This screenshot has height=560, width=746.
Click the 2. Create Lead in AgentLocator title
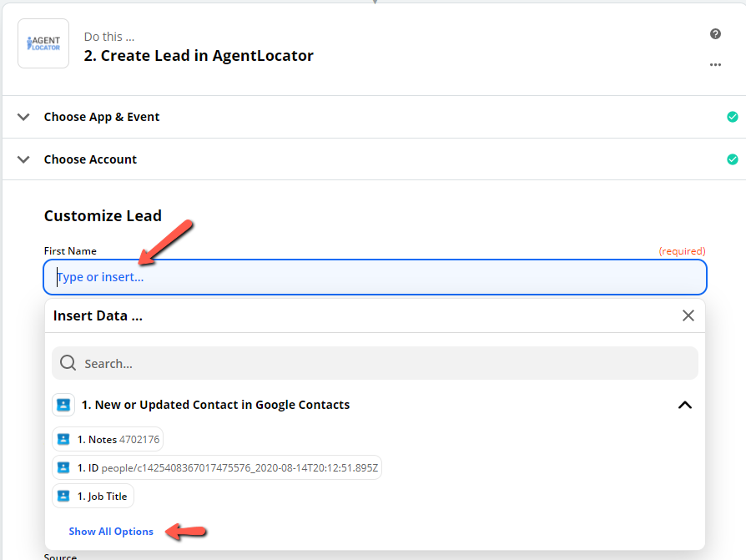[199, 56]
